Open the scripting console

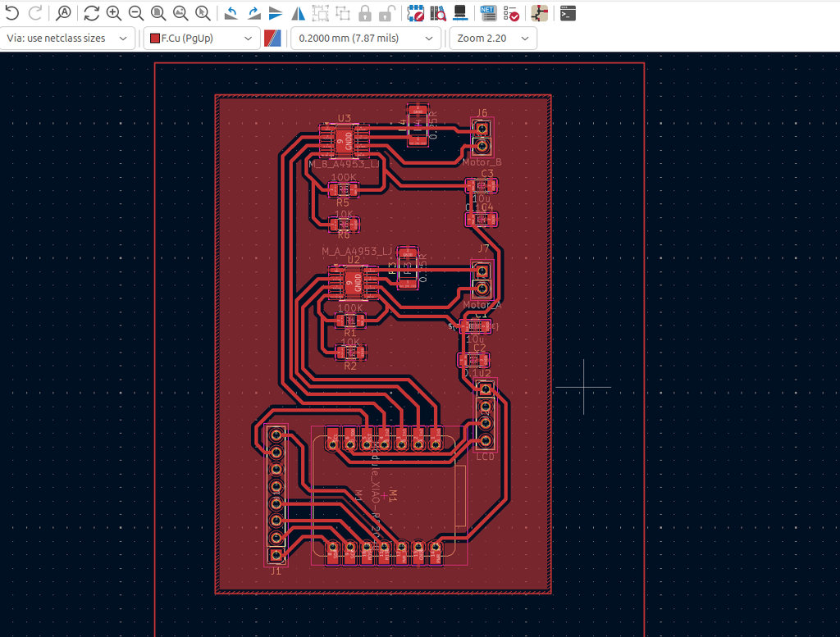[x=568, y=13]
